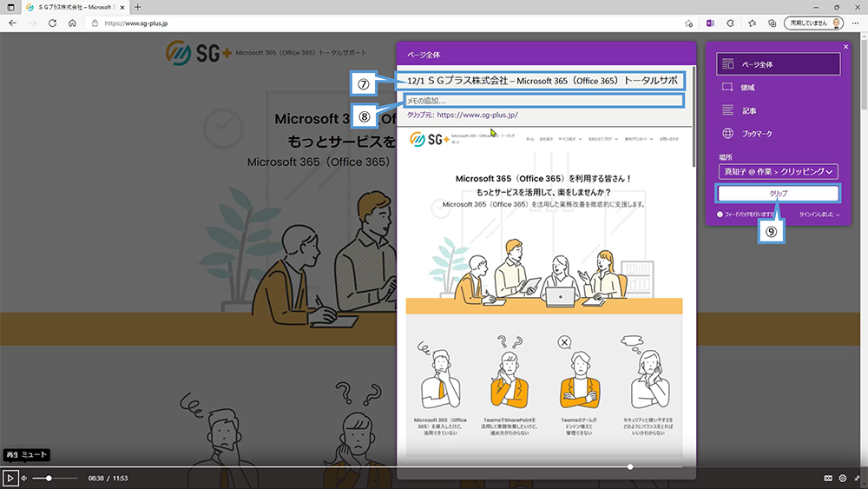
Task: Click the OneNote Web Clipper extension icon
Action: click(x=710, y=23)
